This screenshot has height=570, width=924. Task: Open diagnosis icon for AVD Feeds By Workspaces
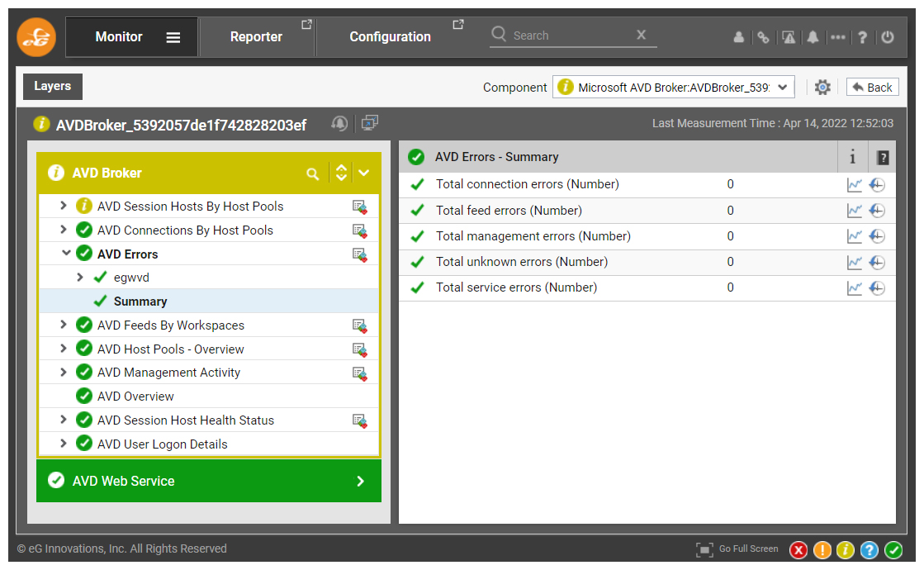click(360, 326)
